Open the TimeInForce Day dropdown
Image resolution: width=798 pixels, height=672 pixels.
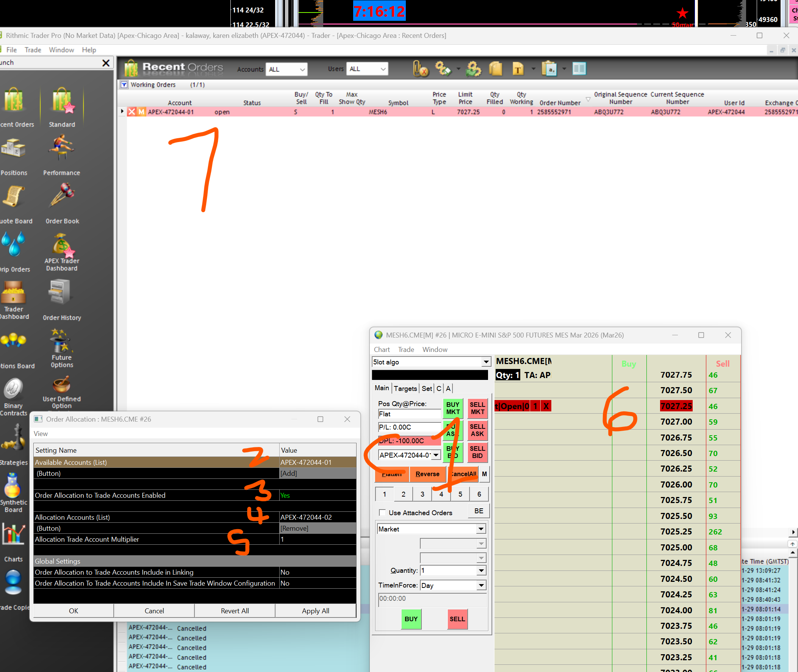(x=481, y=586)
